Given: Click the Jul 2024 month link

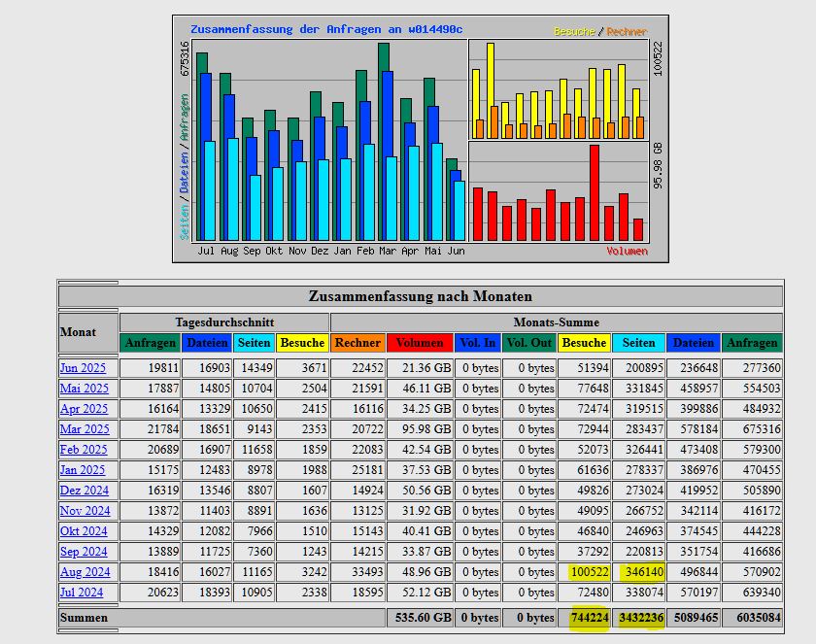Looking at the screenshot, I should click(x=82, y=593).
